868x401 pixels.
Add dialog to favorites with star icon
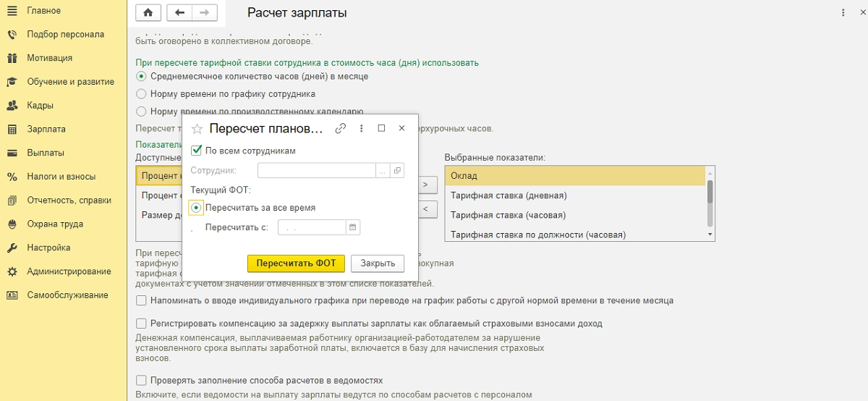(197, 129)
